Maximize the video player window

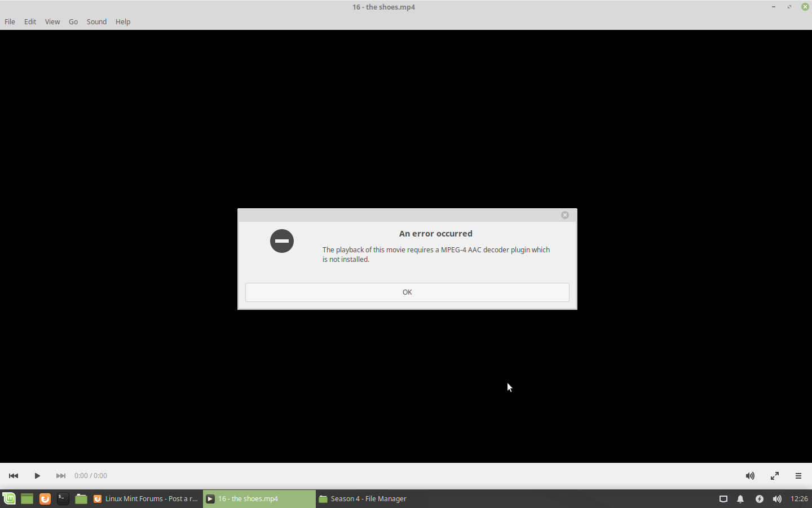coord(789,7)
